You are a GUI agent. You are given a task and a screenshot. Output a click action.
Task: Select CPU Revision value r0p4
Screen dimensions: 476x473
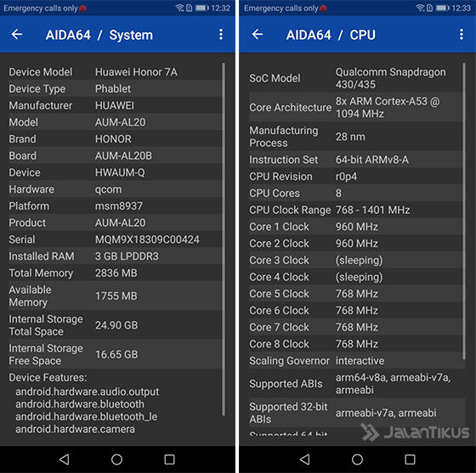coord(346,177)
